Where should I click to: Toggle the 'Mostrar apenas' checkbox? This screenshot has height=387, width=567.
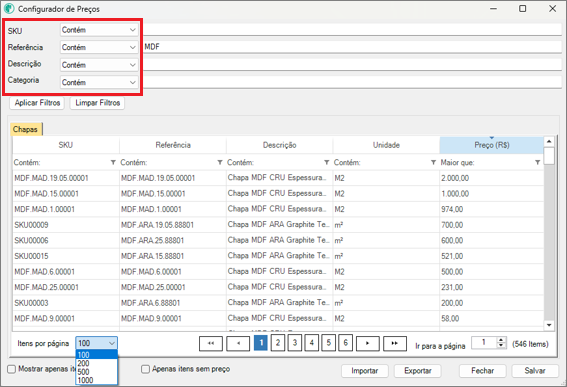point(12,369)
